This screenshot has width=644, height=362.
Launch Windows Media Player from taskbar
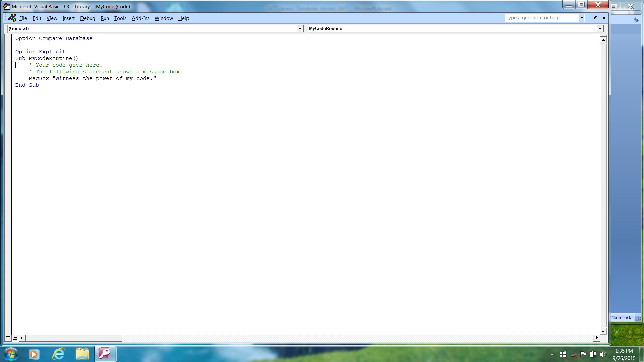34,354
